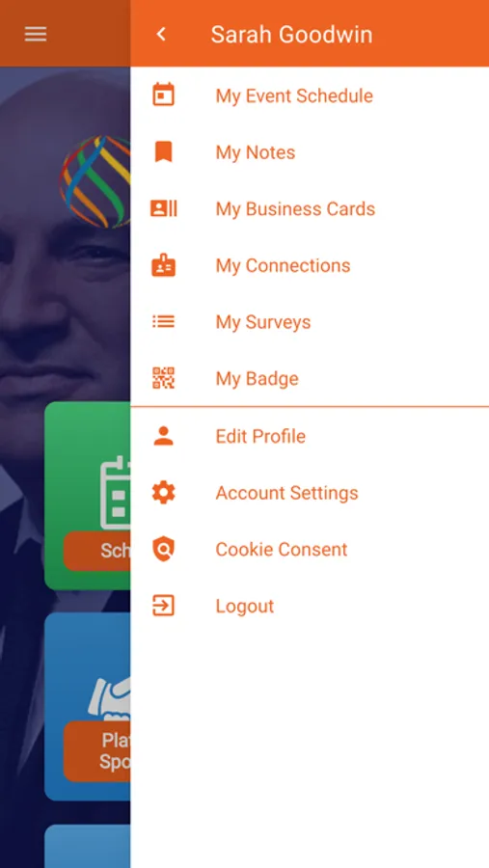The width and height of the screenshot is (489, 868).
Task: Tap the green Schedule tile
Action: point(88,496)
